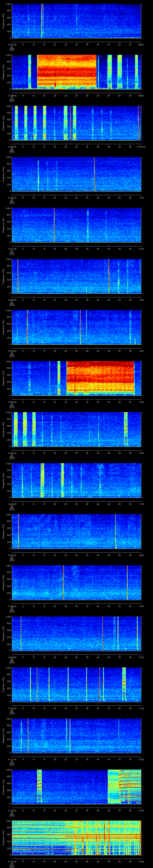Select the spectrogram panel starting at 14:06:00
The image size is (153, 868).
pos(77,480)
